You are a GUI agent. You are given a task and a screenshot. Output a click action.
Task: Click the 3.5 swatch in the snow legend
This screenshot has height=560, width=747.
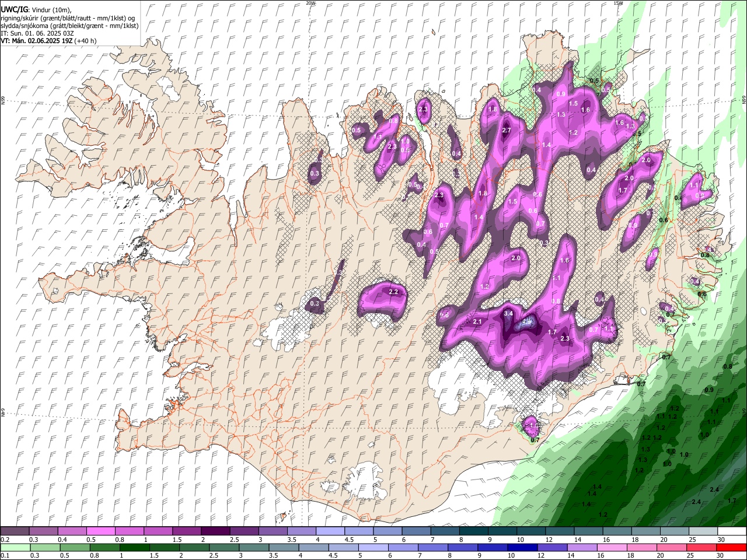301,531
